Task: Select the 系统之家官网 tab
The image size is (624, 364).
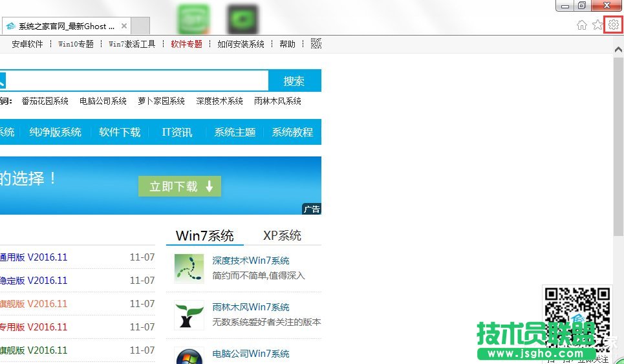Action: (66, 27)
